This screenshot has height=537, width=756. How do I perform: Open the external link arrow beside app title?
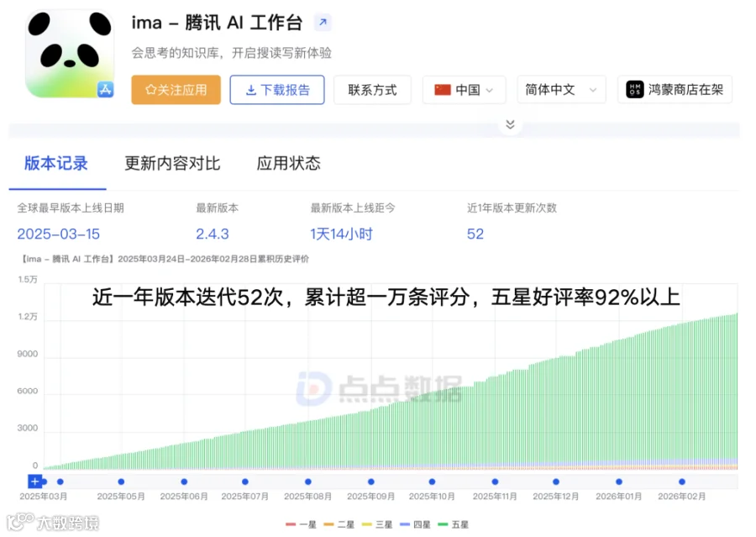(x=323, y=22)
